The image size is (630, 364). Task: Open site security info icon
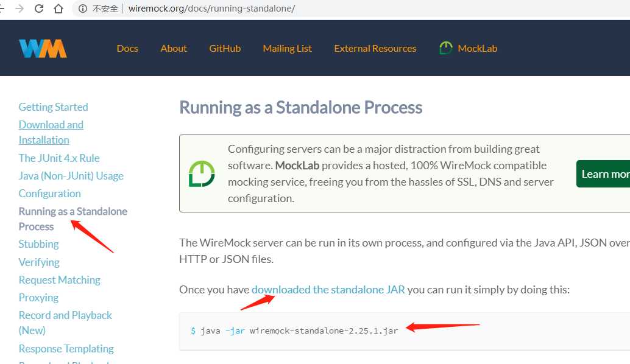pos(83,9)
